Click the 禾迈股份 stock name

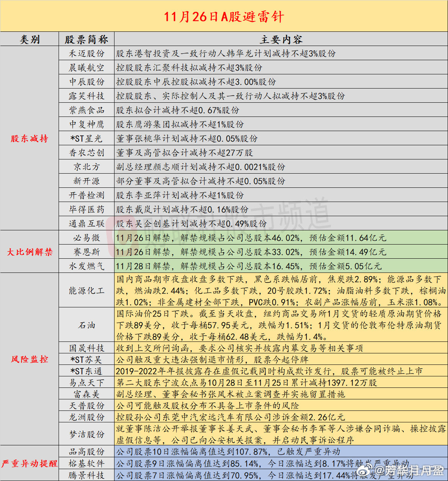coord(86,53)
